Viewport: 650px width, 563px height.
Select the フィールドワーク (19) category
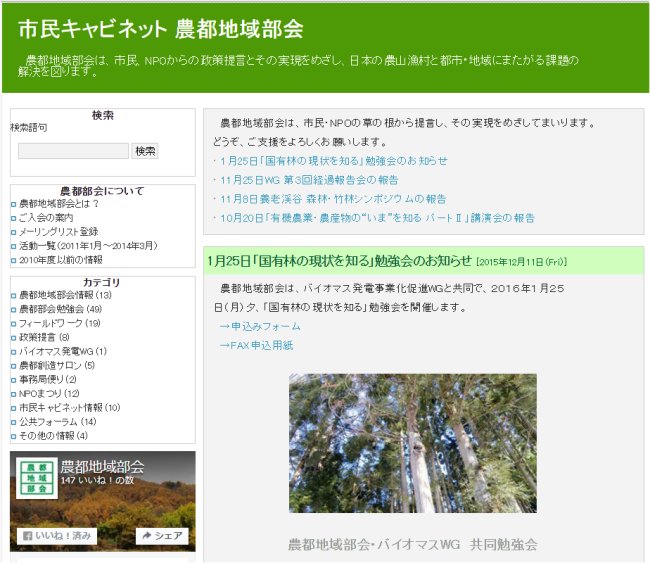coord(59,324)
